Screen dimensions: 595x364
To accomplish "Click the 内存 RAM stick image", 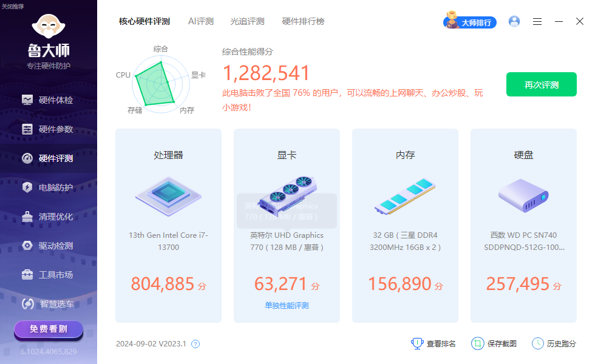I will (405, 197).
